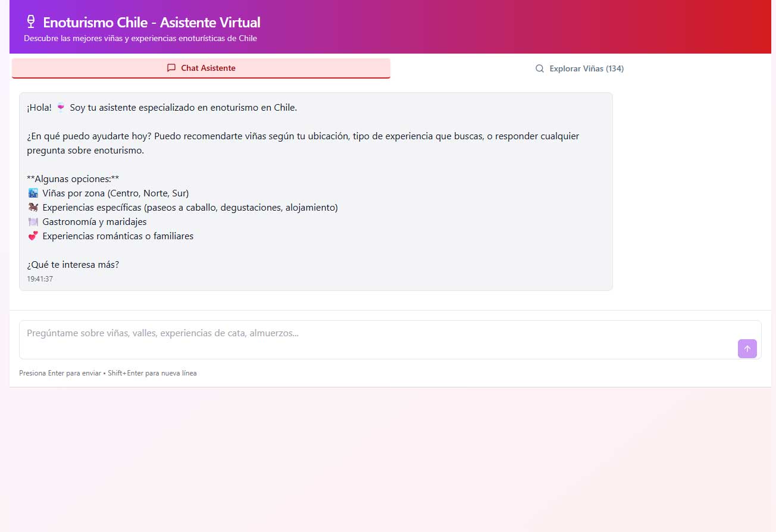Click the Descubre las mejores viñas subtitle
The width and height of the screenshot is (776, 532).
click(x=140, y=38)
